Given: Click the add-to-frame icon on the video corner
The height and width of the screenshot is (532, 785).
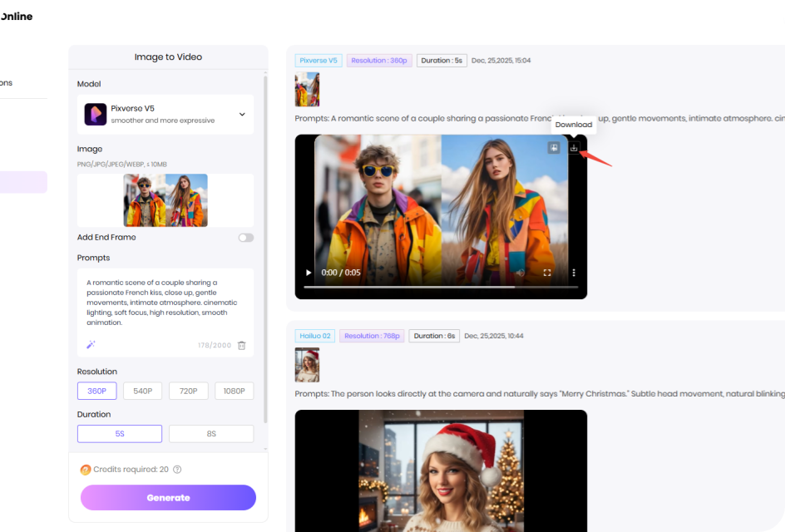Looking at the screenshot, I should point(554,147).
